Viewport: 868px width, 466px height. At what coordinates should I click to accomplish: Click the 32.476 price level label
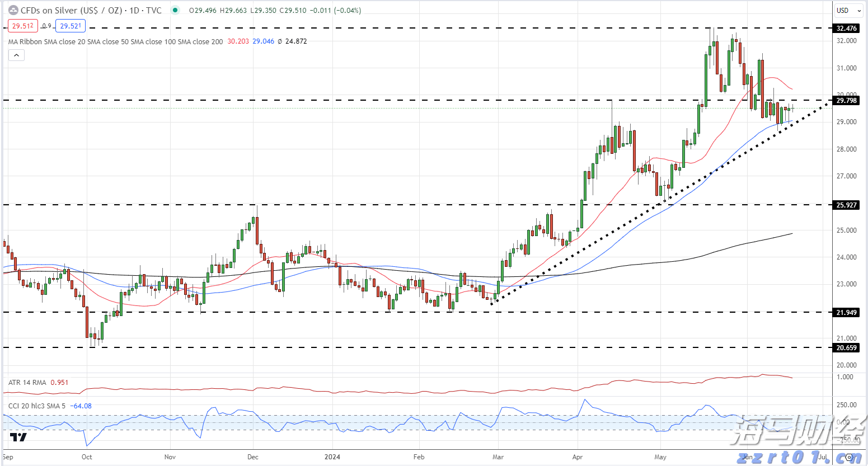point(846,28)
